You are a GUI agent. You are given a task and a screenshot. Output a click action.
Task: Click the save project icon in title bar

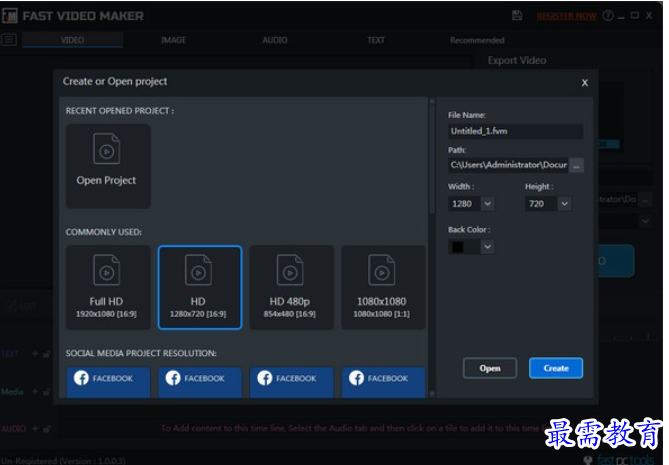click(517, 16)
